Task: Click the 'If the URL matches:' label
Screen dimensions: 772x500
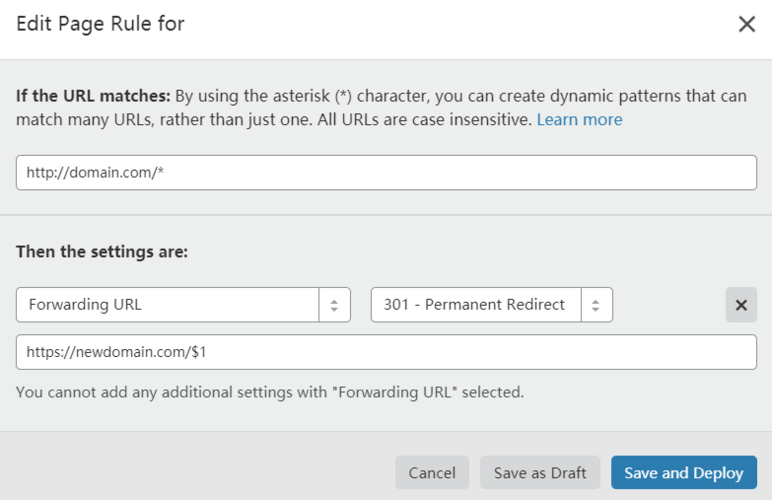Action: point(93,95)
